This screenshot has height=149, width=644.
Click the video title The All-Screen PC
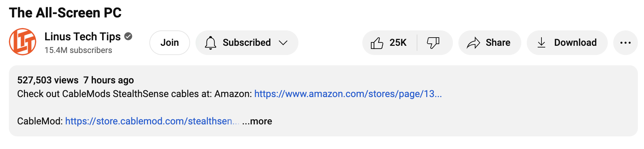[65, 13]
